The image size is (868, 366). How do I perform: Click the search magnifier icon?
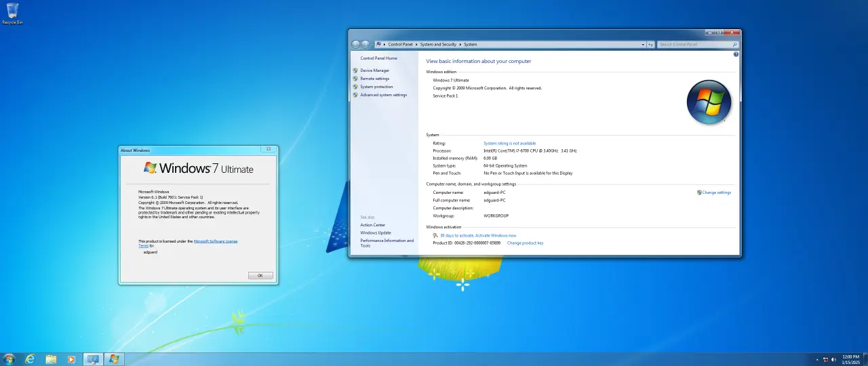tap(734, 44)
